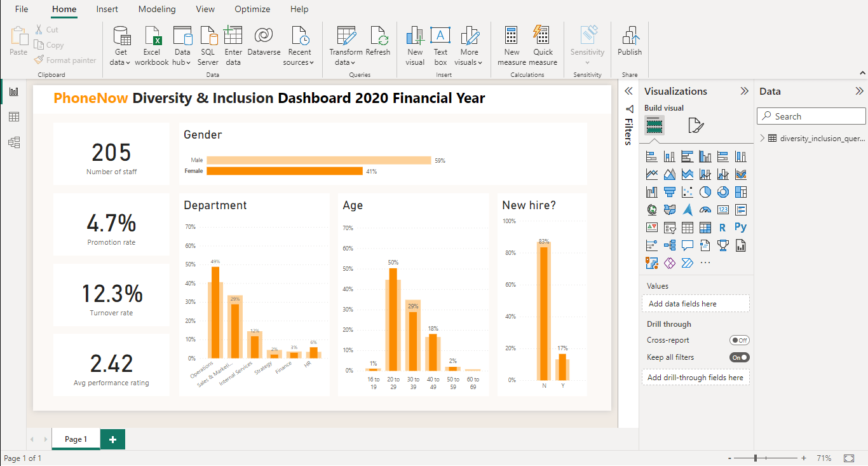The width and height of the screenshot is (868, 466).
Task: Expand the diversity_inclusion_query table
Action: click(x=763, y=138)
